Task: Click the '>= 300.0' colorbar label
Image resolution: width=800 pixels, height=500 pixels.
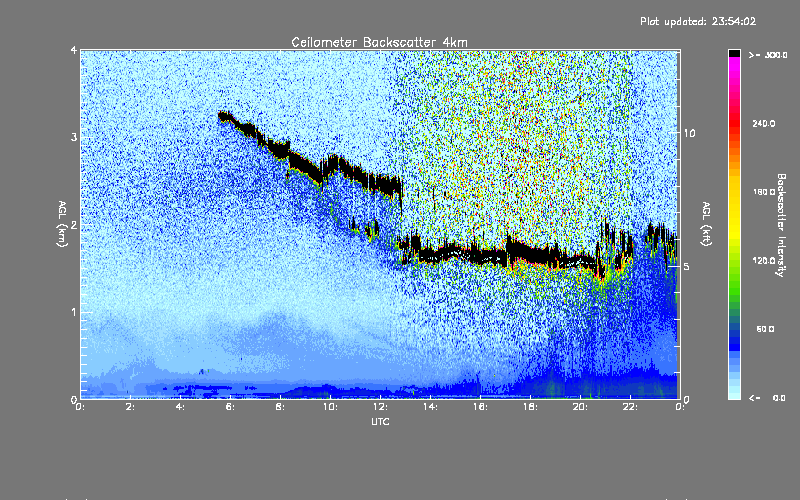Action: click(x=768, y=55)
